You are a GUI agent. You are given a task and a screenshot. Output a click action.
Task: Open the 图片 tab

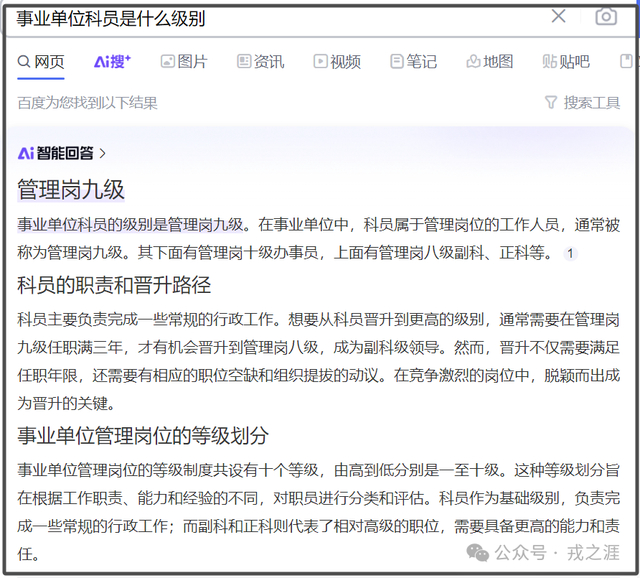coord(184,62)
